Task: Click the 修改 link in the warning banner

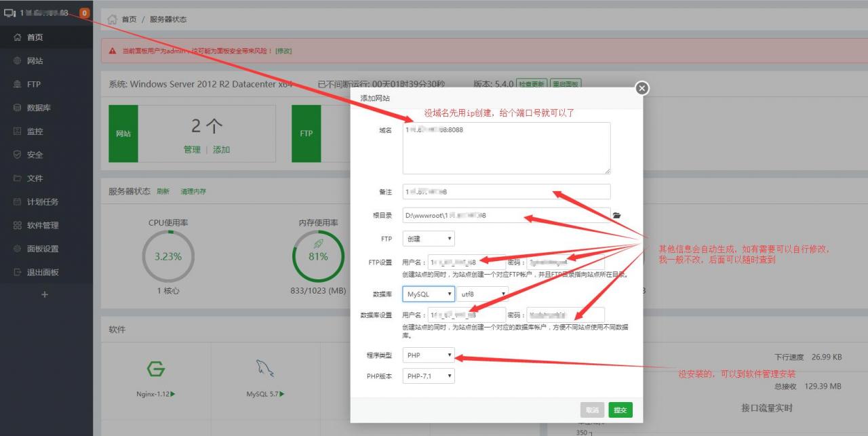Action: point(283,51)
